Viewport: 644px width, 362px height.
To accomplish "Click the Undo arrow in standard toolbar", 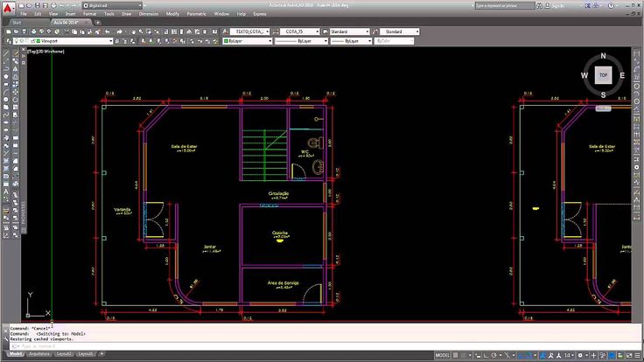I will (x=108, y=31).
